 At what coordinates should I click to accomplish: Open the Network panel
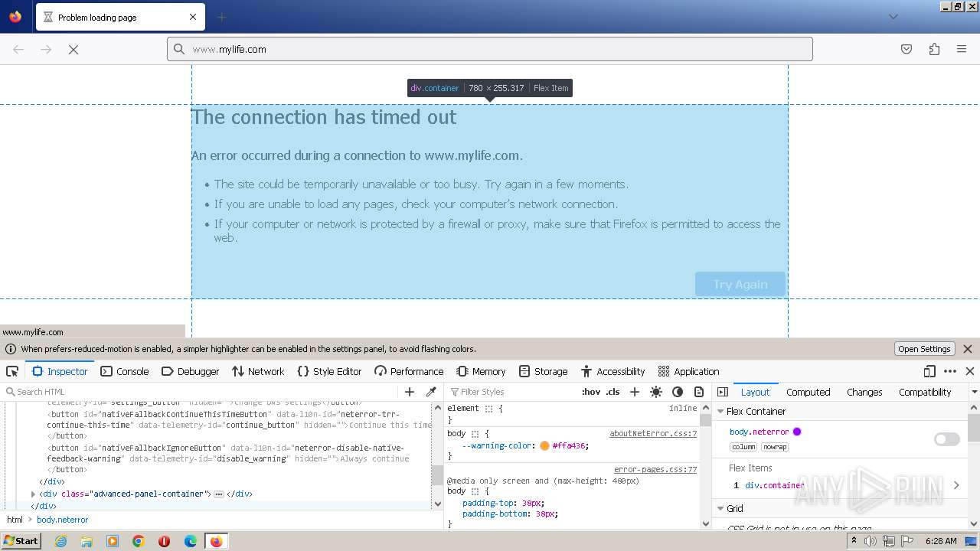point(258,371)
